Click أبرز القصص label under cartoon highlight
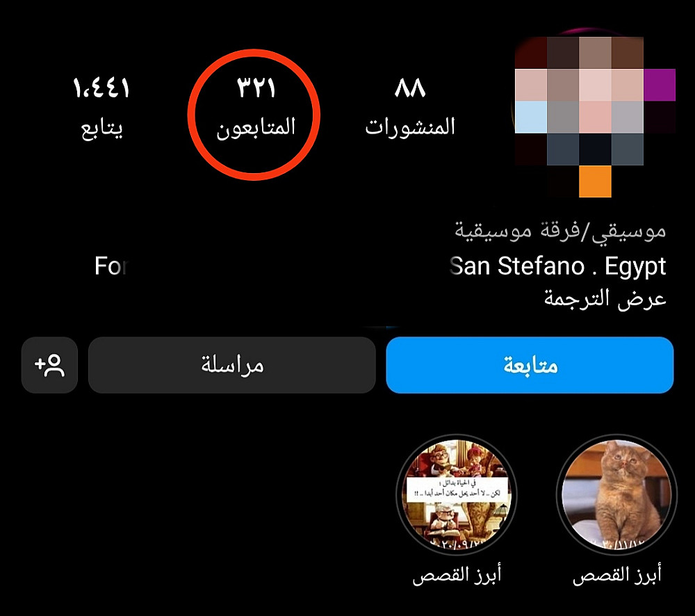The width and height of the screenshot is (695, 616). click(457, 575)
